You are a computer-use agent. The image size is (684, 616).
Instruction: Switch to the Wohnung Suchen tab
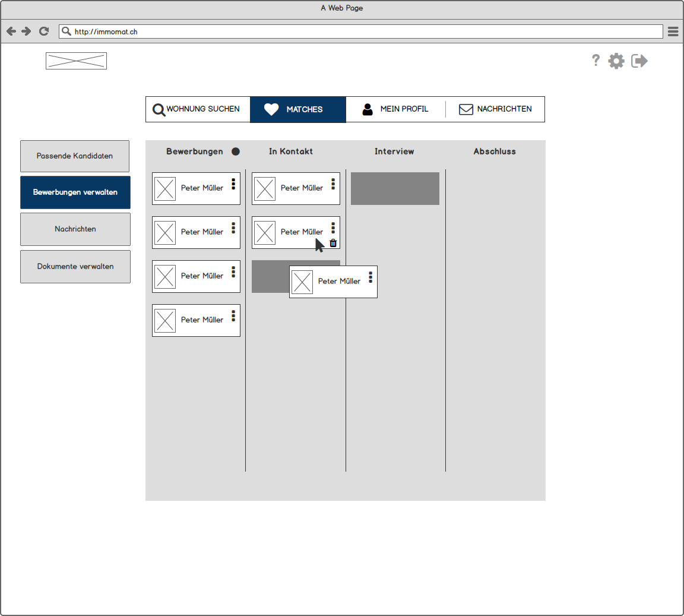tap(197, 109)
